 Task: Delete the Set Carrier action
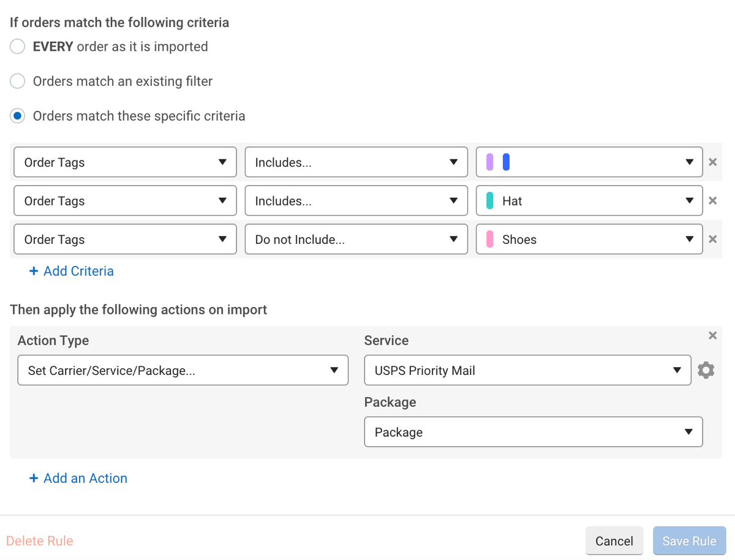712,336
